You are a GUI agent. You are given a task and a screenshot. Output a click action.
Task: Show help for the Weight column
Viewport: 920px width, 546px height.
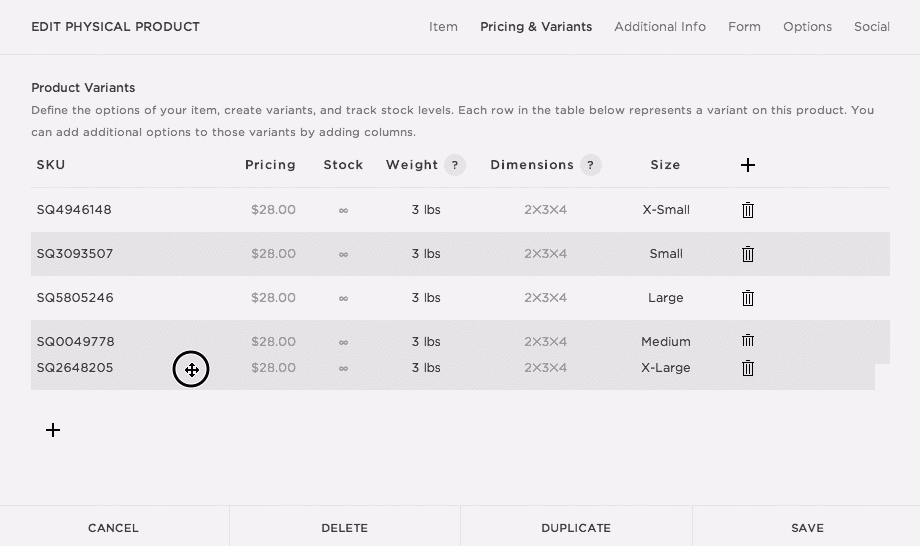(455, 165)
